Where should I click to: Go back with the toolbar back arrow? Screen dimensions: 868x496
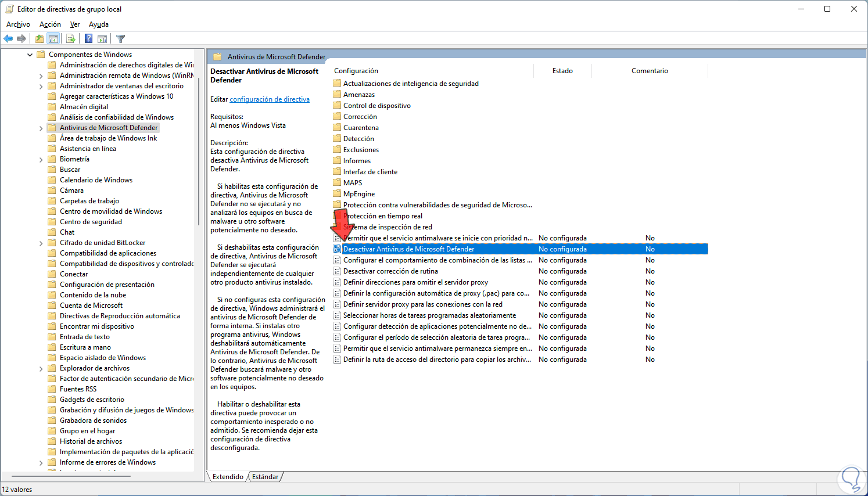pyautogui.click(x=8, y=39)
